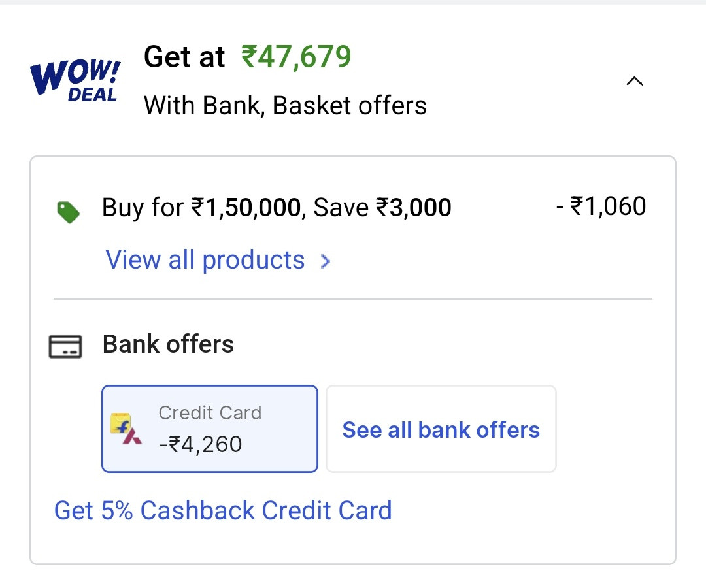Image resolution: width=706 pixels, height=588 pixels.
Task: Tap the Bank offers heading
Action: pos(168,344)
